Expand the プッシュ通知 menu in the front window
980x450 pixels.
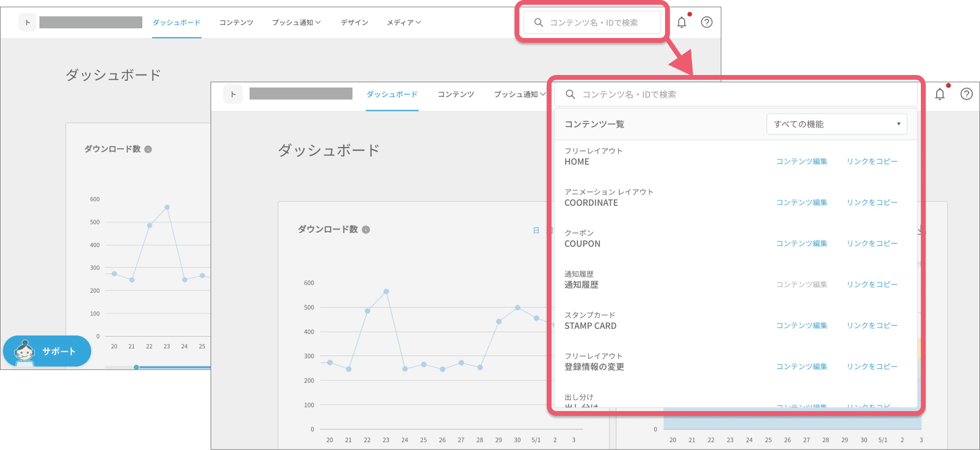tap(520, 94)
